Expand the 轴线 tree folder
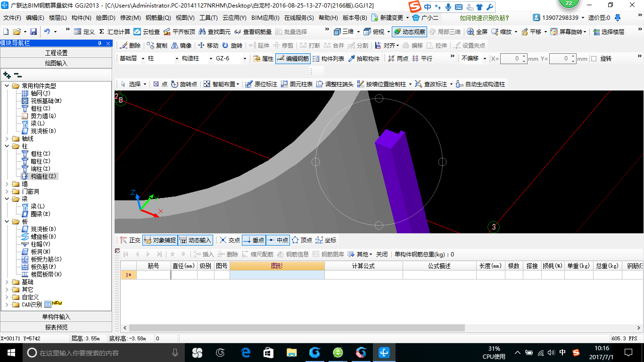 pyautogui.click(x=7, y=139)
